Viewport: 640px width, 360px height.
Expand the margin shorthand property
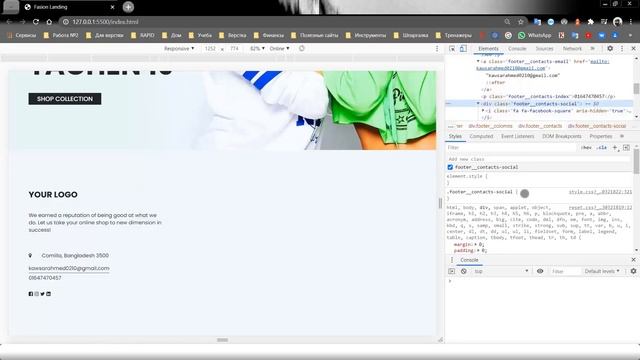[x=476, y=244]
